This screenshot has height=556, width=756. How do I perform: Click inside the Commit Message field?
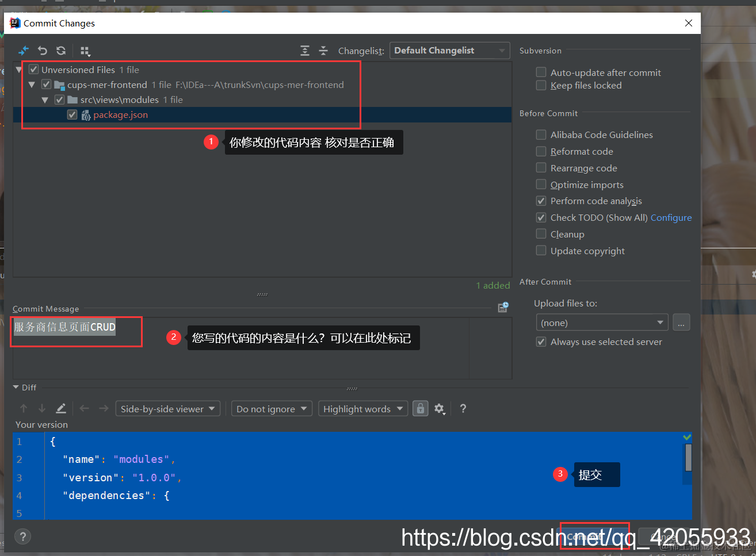pyautogui.click(x=262, y=348)
